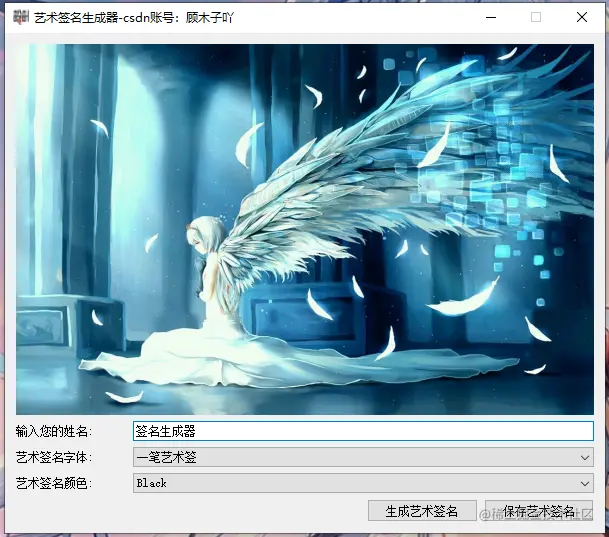Click the window title text 艺术签名生成器
Image resolution: width=609 pixels, height=537 pixels.
tap(76, 18)
